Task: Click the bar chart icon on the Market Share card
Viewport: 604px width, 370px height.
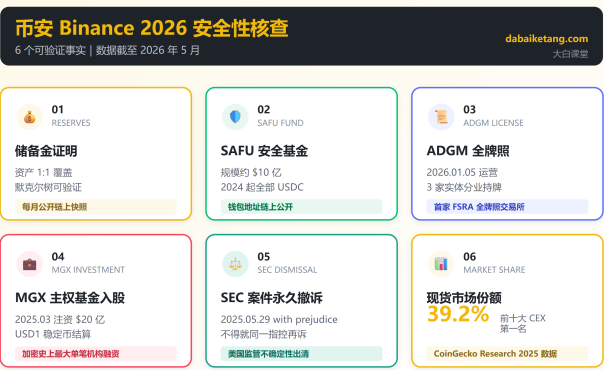Action: click(x=441, y=264)
